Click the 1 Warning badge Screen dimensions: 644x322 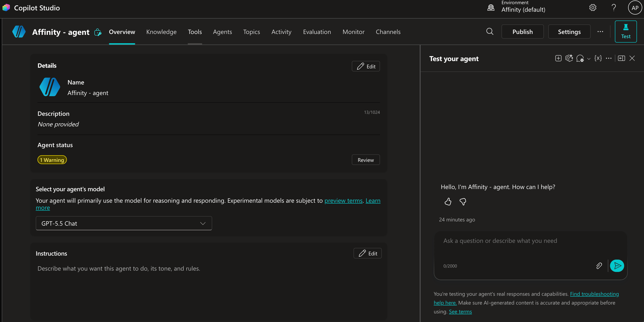(x=52, y=160)
